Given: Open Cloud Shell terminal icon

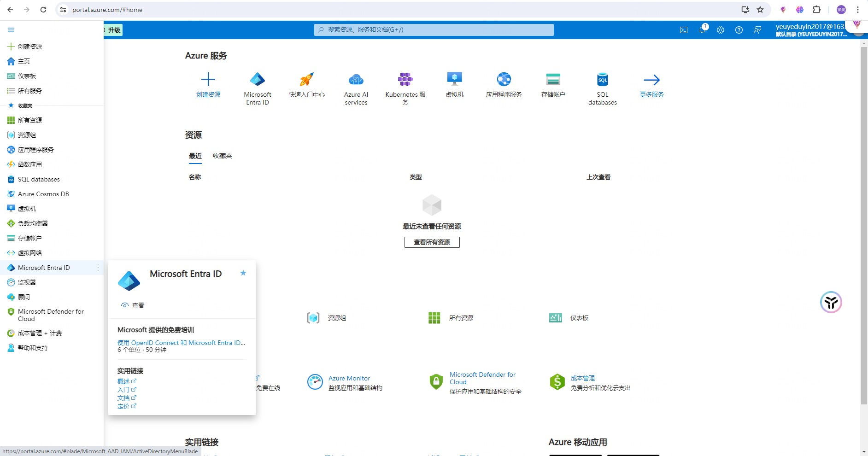Looking at the screenshot, I should coord(684,30).
